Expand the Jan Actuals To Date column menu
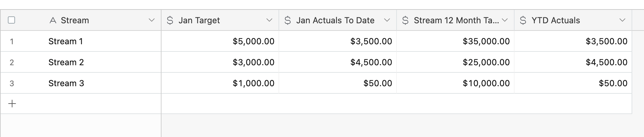This screenshot has height=137, width=644. [387, 20]
